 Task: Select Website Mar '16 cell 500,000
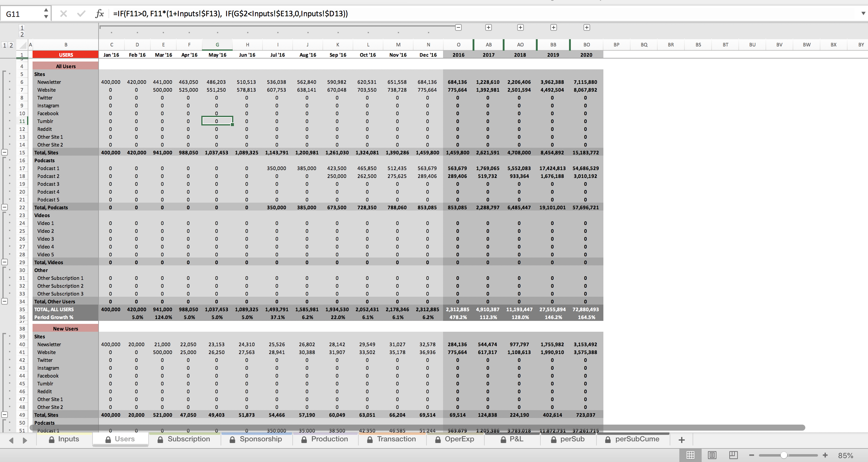coord(163,90)
